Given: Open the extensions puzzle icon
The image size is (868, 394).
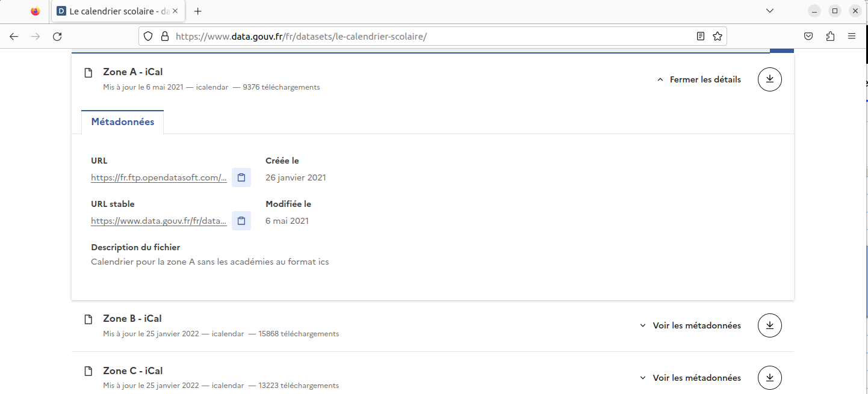Looking at the screenshot, I should coord(830,35).
